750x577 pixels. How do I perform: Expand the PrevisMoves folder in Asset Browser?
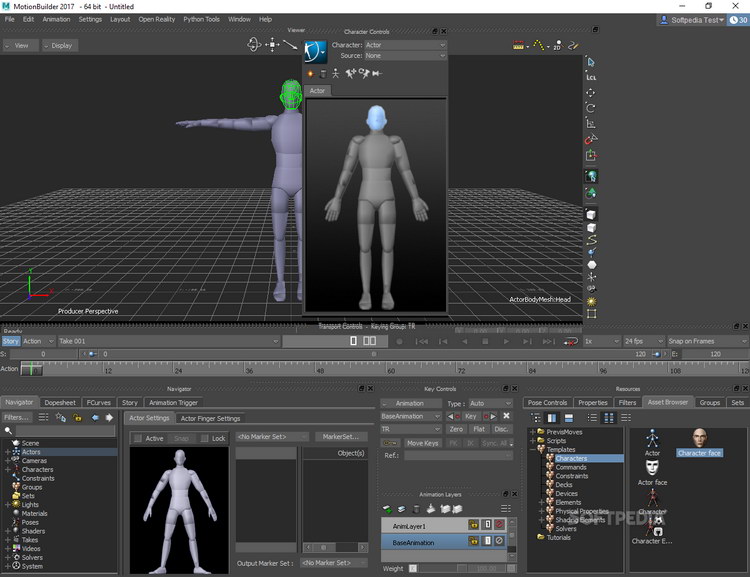coord(532,432)
